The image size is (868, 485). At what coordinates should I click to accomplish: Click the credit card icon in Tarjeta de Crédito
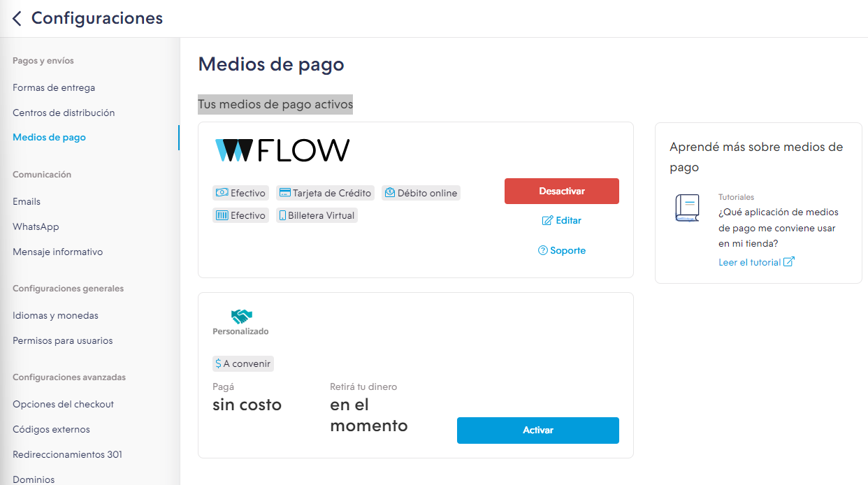pyautogui.click(x=284, y=193)
